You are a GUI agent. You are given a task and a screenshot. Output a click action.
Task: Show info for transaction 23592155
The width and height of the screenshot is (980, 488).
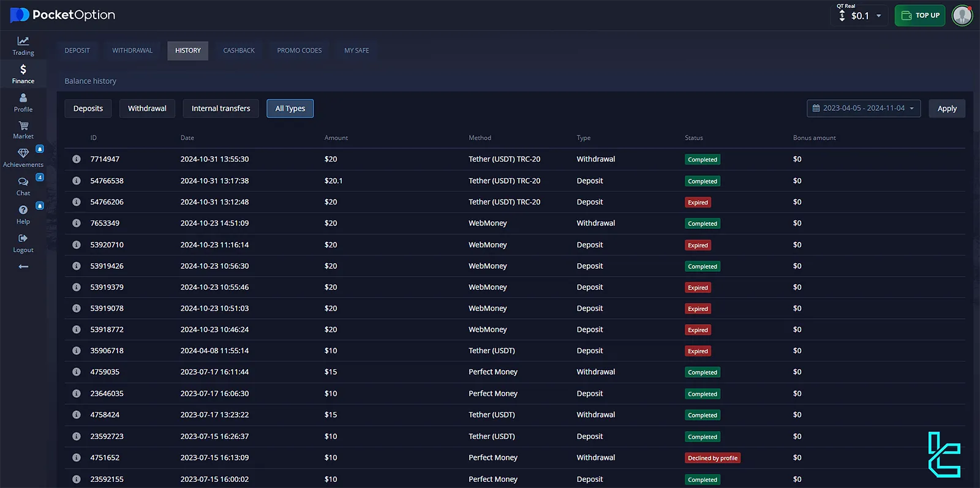pyautogui.click(x=77, y=479)
